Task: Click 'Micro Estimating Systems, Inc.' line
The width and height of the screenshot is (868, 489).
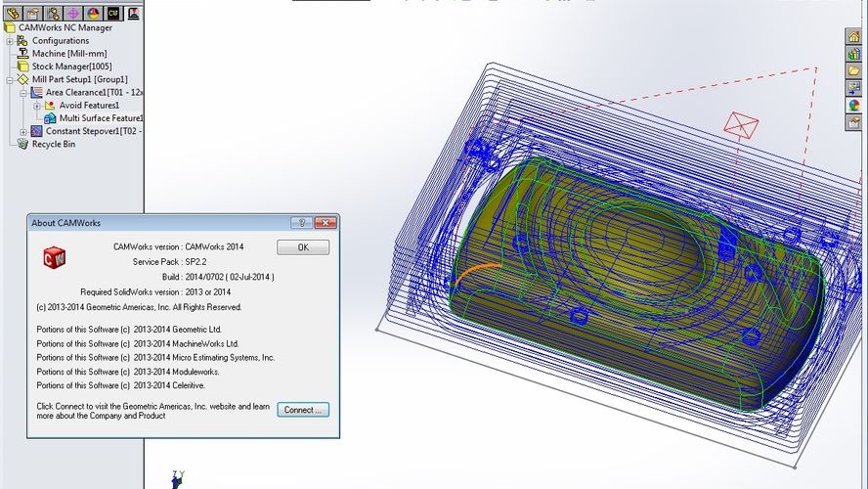Action: click(x=155, y=358)
